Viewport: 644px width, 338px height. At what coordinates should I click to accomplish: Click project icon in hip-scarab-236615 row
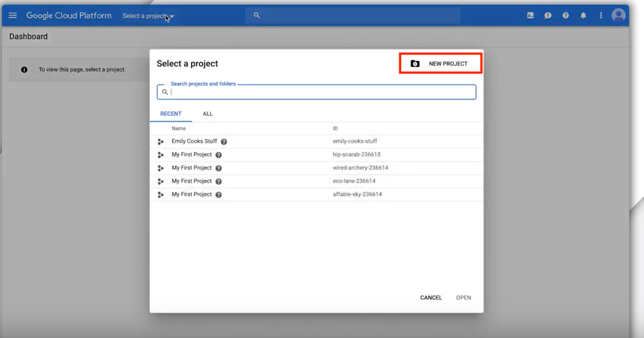click(x=161, y=155)
